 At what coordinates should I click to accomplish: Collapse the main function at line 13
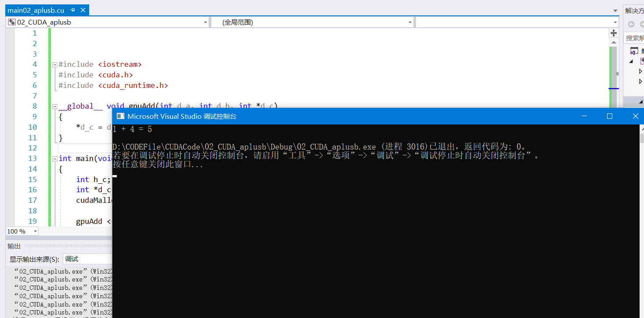point(54,159)
